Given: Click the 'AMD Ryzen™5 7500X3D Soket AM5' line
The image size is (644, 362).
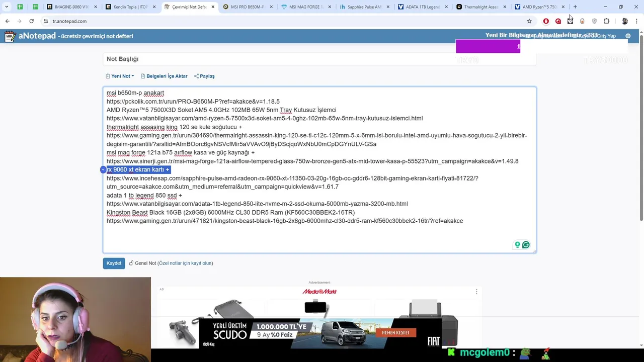Looking at the screenshot, I should pos(221,110).
